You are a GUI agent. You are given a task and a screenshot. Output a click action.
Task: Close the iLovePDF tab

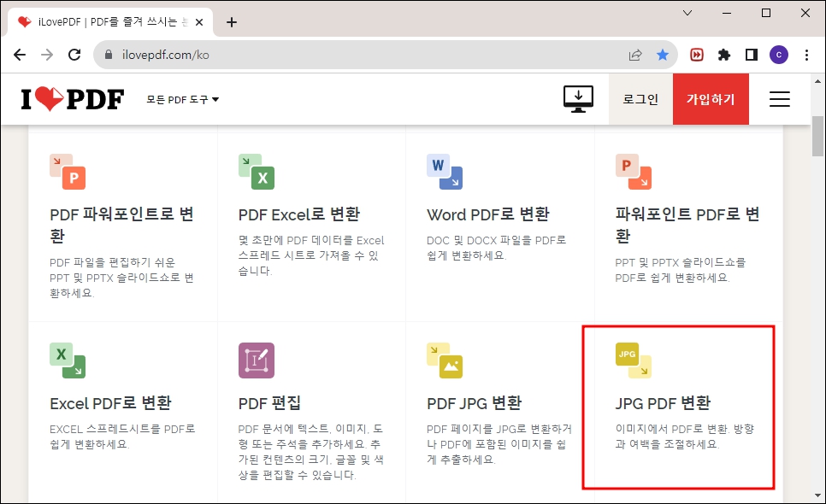click(x=199, y=22)
